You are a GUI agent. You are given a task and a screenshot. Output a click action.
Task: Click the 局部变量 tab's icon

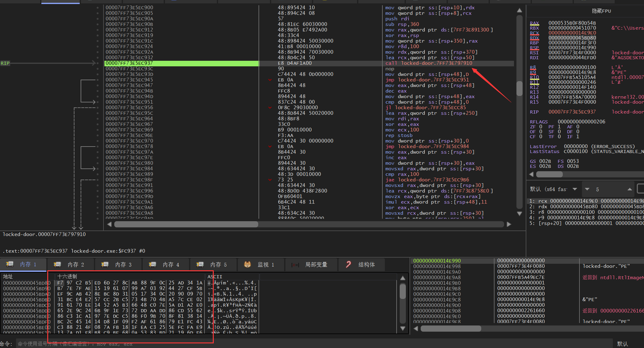pos(295,265)
